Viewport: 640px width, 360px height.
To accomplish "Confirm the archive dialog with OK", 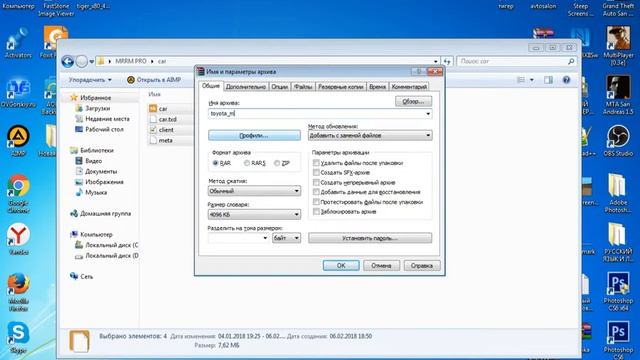I will tap(341, 265).
